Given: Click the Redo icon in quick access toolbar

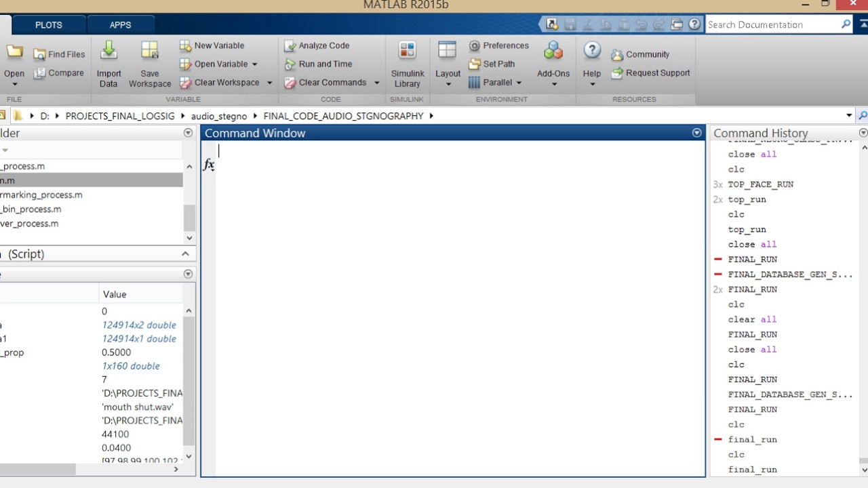Looking at the screenshot, I should coord(658,24).
